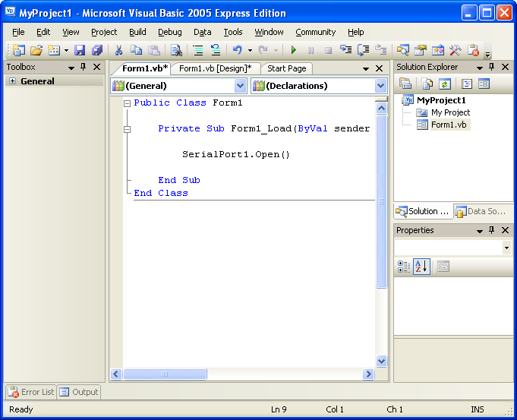Click the Add New Item toolbar icon

(54, 50)
